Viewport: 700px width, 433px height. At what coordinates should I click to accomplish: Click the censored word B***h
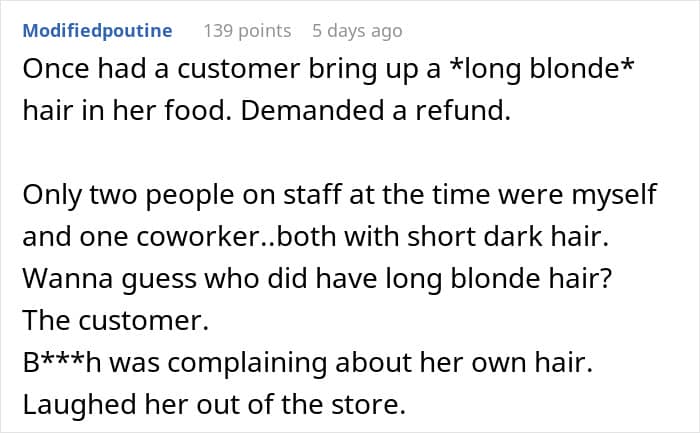pyautogui.click(x=62, y=362)
